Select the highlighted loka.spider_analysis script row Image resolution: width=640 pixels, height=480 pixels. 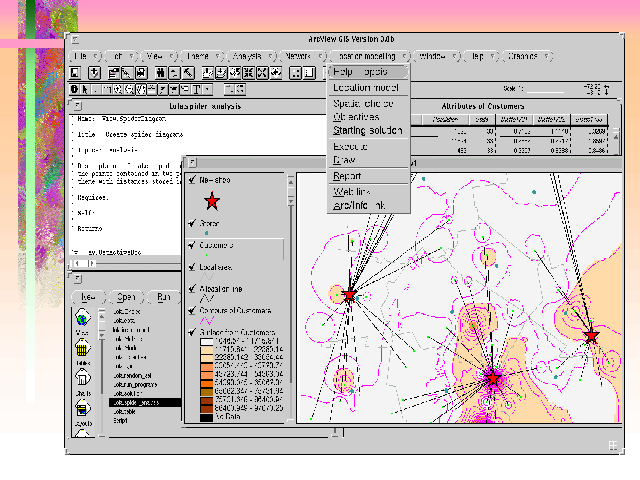145,402
